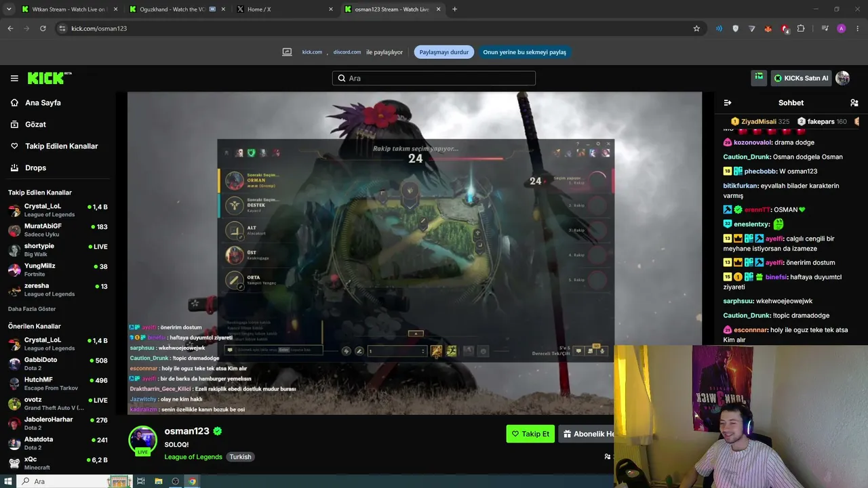
Task: Open the profile avatar menu
Action: (x=843, y=78)
